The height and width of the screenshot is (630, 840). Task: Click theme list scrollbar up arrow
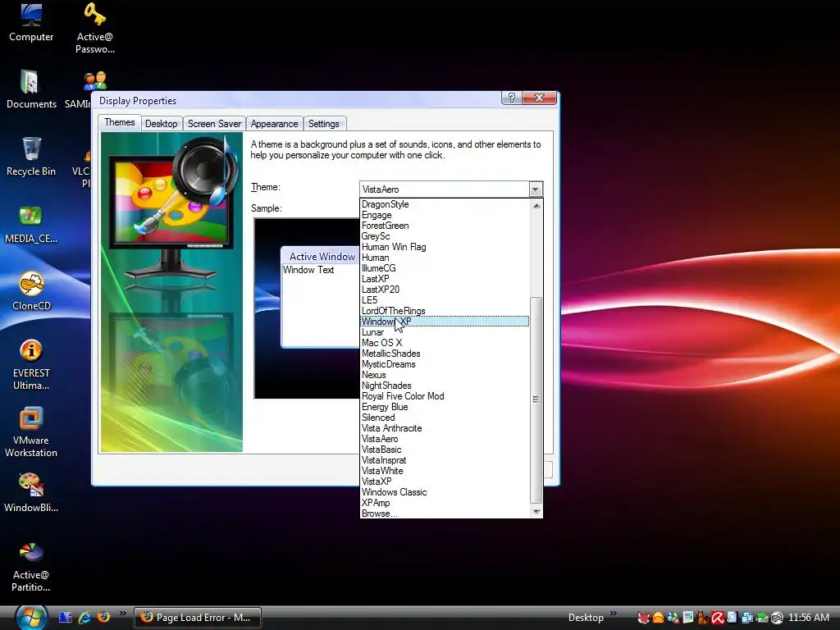coord(536,206)
